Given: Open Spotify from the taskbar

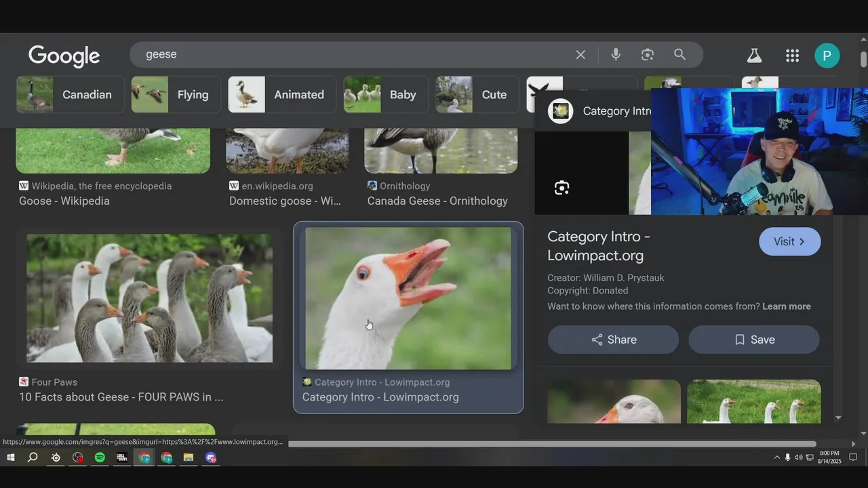Looking at the screenshot, I should tap(100, 457).
